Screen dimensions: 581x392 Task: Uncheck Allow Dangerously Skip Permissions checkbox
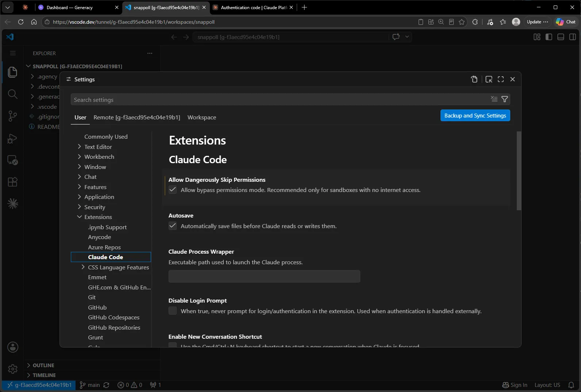(173, 190)
